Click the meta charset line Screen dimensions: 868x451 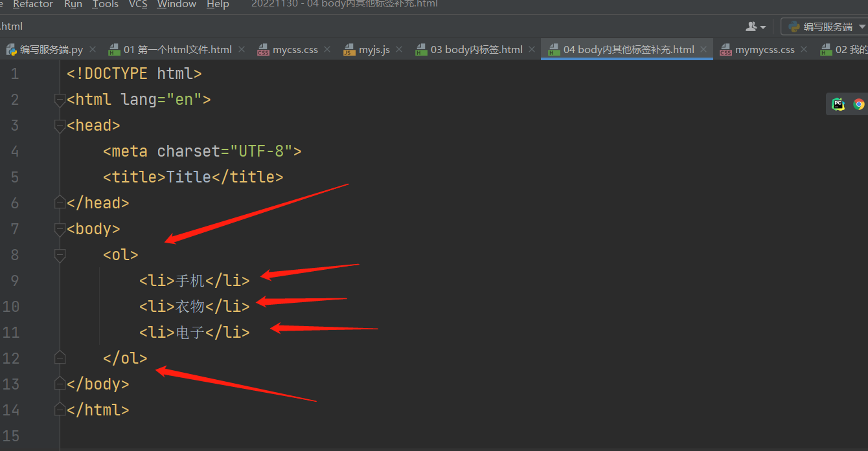tap(202, 151)
